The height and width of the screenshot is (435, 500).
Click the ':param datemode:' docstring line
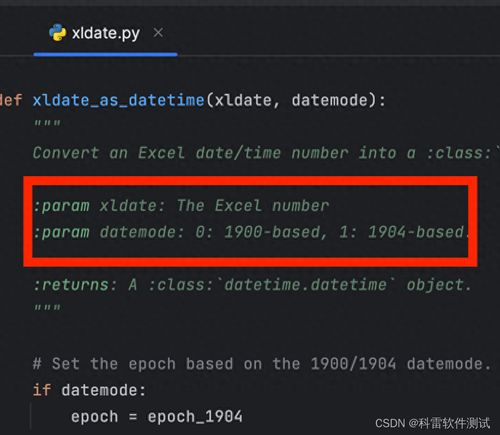point(251,232)
